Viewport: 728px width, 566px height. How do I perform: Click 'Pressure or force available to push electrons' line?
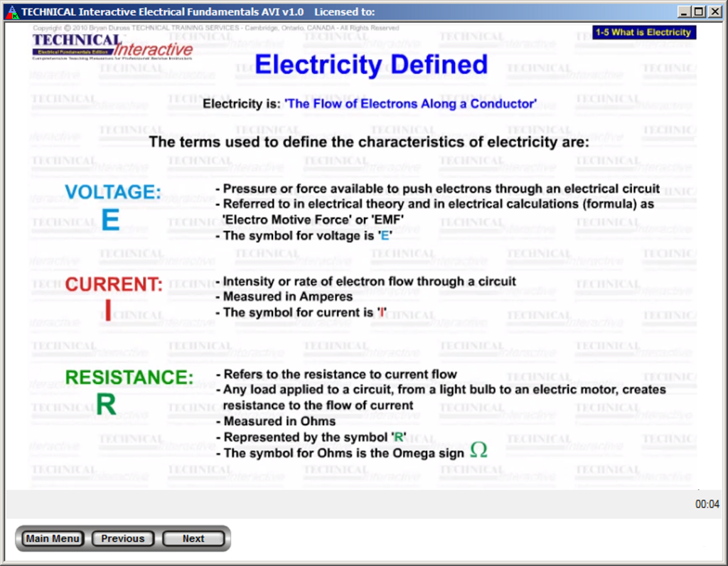pyautogui.click(x=437, y=188)
